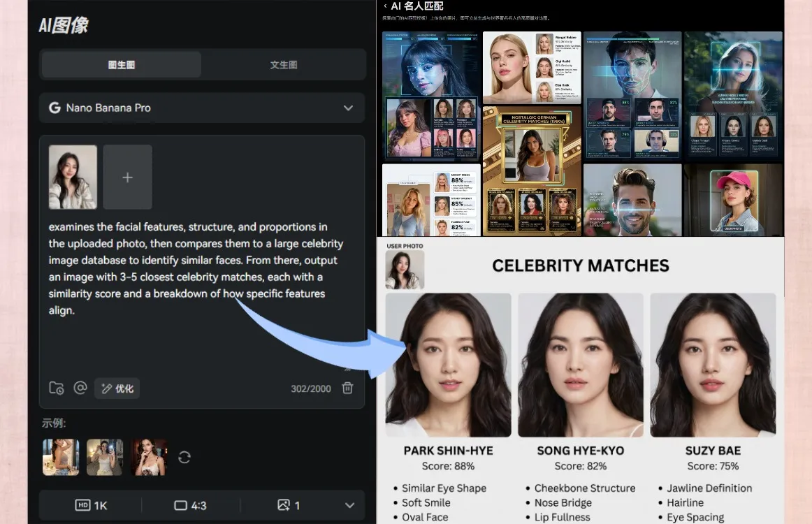Click the 302/2000 character count
The image size is (812, 524).
311,388
